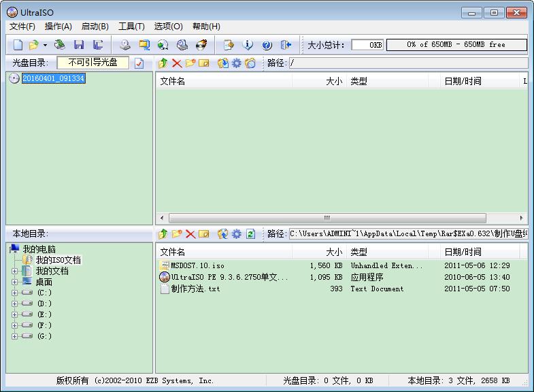
Task: Expand the (D:) drive node
Action: pos(14,304)
